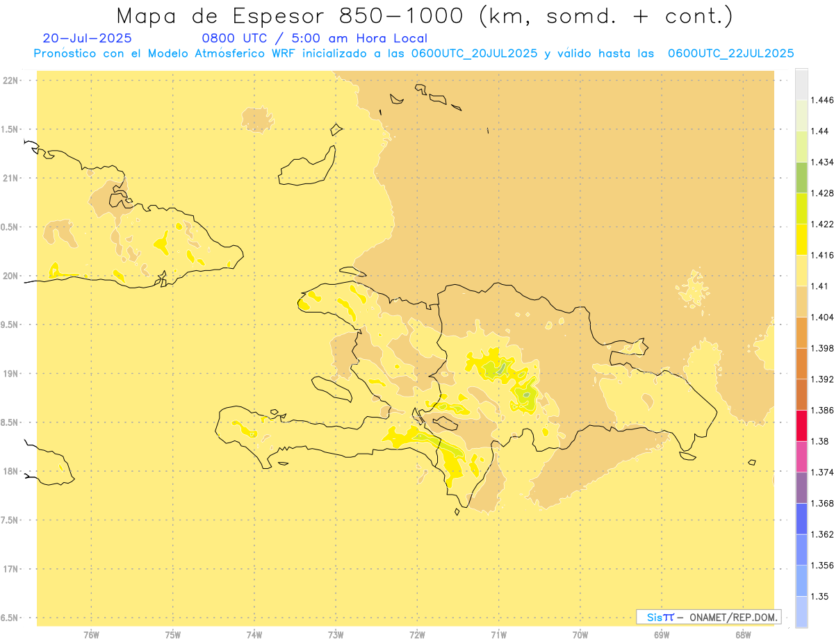
Task: Click the 17N latitude label
Action: [x=10, y=569]
